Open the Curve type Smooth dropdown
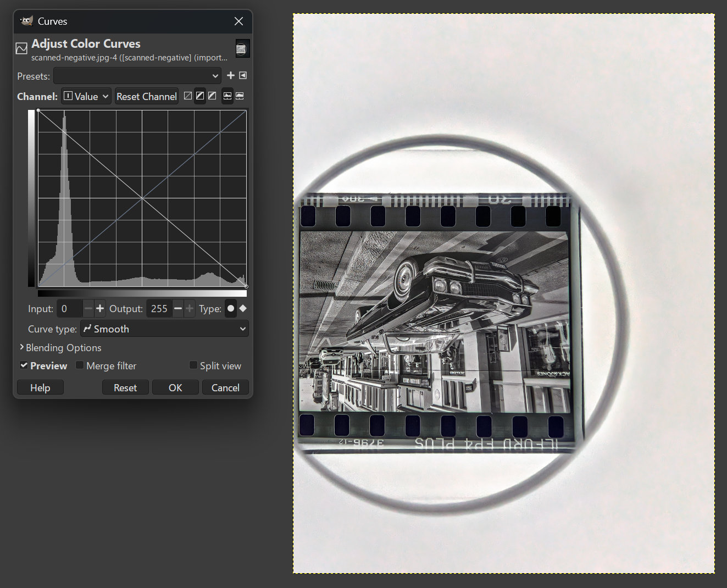This screenshot has height=588, width=727. 164,329
